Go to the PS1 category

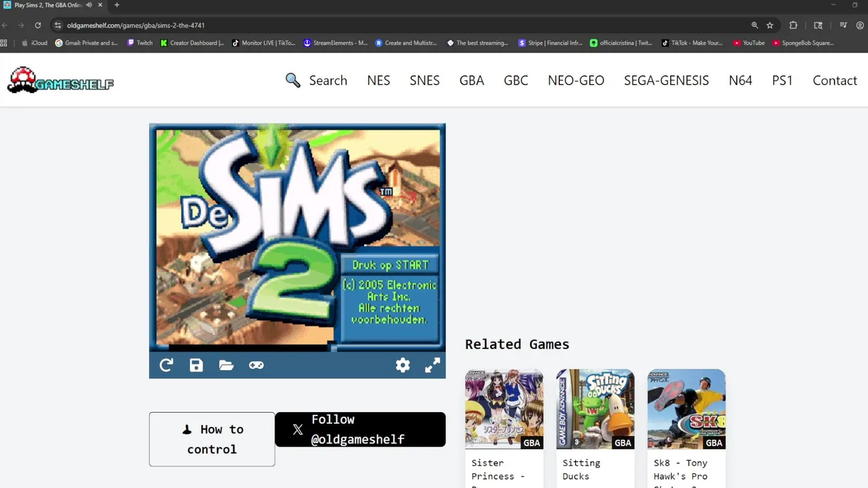[783, 80]
